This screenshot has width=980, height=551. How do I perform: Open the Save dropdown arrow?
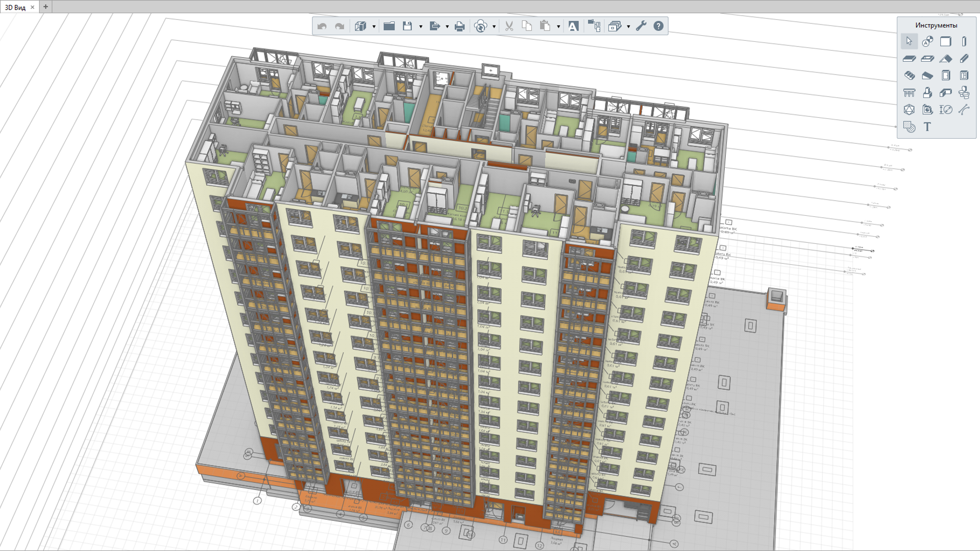421,27
